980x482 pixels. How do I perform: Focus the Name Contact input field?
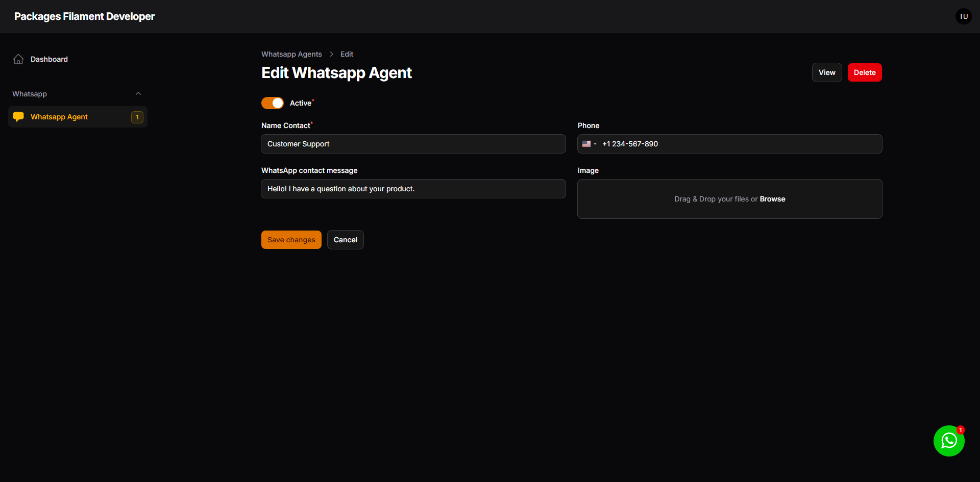tap(413, 144)
